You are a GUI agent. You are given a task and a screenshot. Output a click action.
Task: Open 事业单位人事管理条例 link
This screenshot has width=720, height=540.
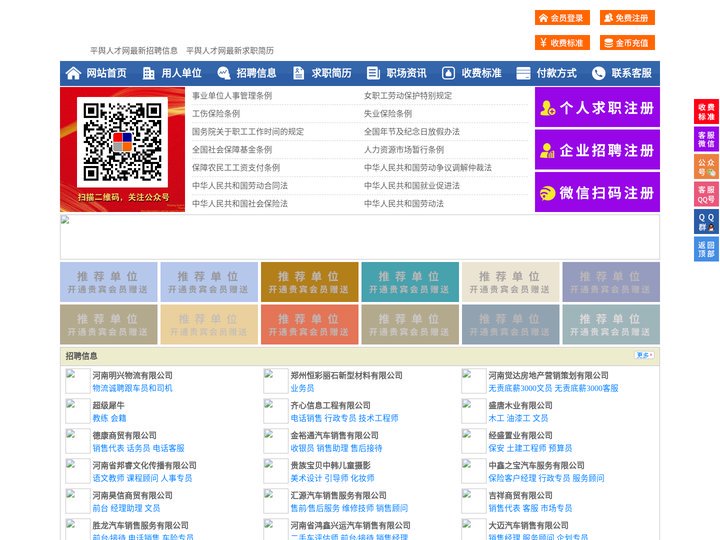pyautogui.click(x=232, y=96)
